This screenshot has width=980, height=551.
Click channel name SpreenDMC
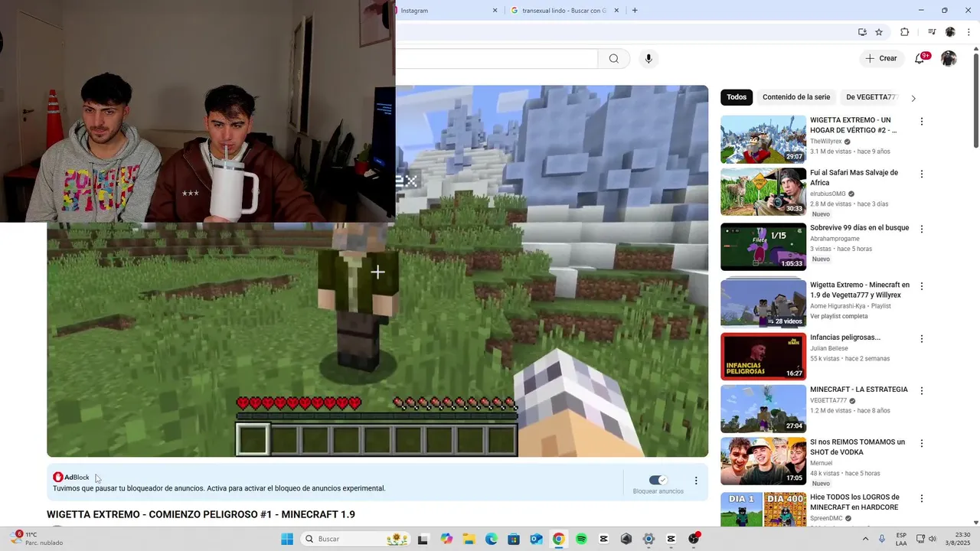pos(826,518)
